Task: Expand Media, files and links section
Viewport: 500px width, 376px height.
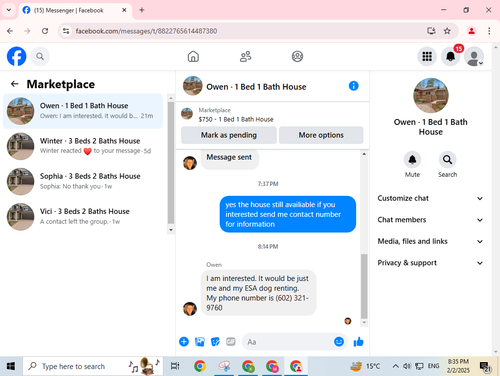Action: click(430, 241)
